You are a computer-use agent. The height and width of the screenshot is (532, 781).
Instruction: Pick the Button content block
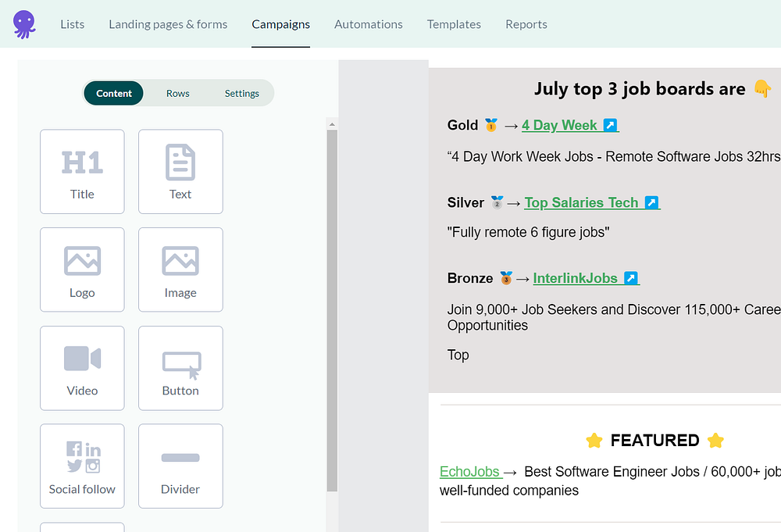(180, 368)
